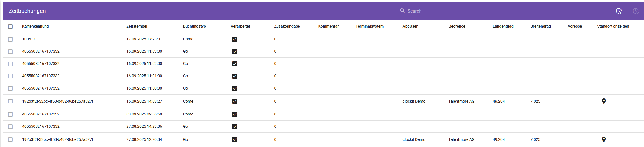Image resolution: width=644 pixels, height=147 pixels.
Task: Click the Verarbeitet column header
Action: point(240,26)
